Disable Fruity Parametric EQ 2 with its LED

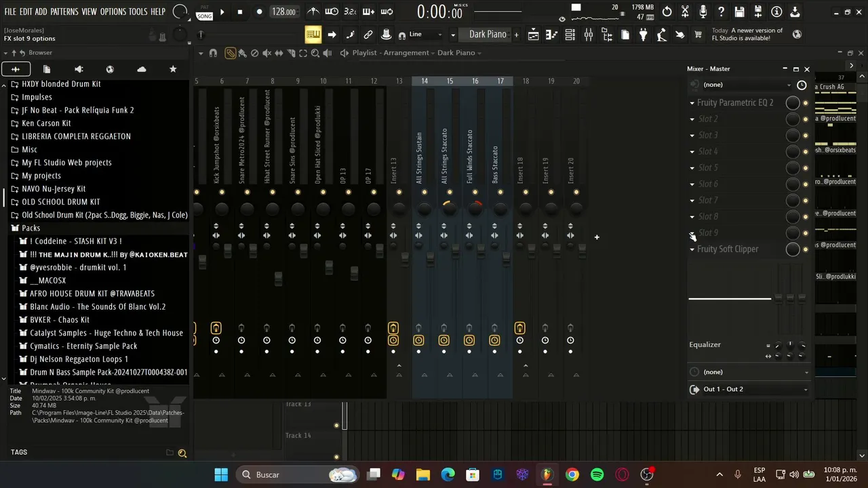[806, 103]
